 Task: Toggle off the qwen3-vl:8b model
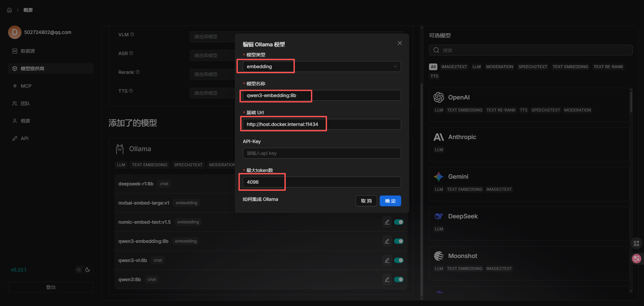(398, 260)
